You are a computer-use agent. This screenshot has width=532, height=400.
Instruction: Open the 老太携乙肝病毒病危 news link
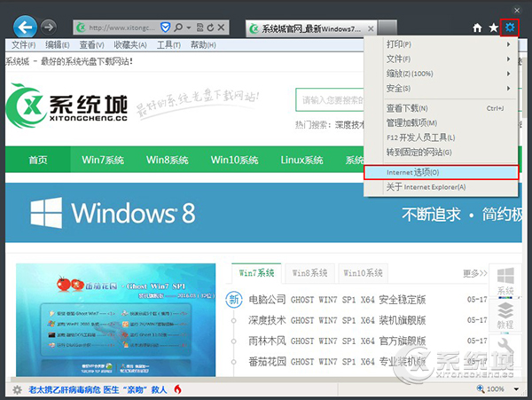tap(98, 390)
